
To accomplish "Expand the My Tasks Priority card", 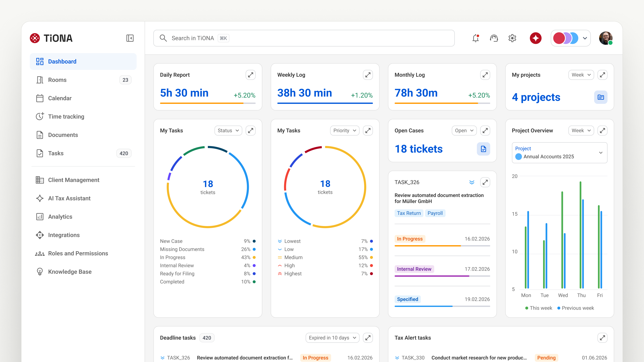I will click(x=368, y=130).
